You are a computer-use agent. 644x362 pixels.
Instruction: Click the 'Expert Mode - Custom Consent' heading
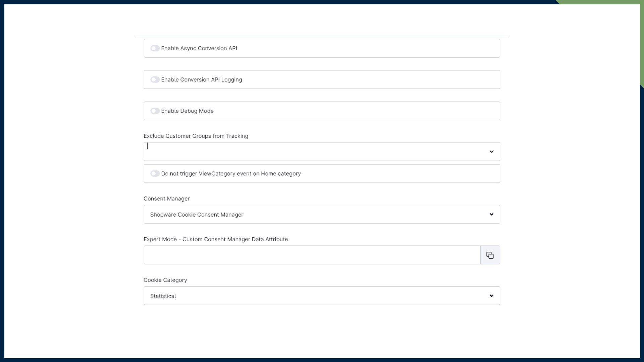point(216,239)
